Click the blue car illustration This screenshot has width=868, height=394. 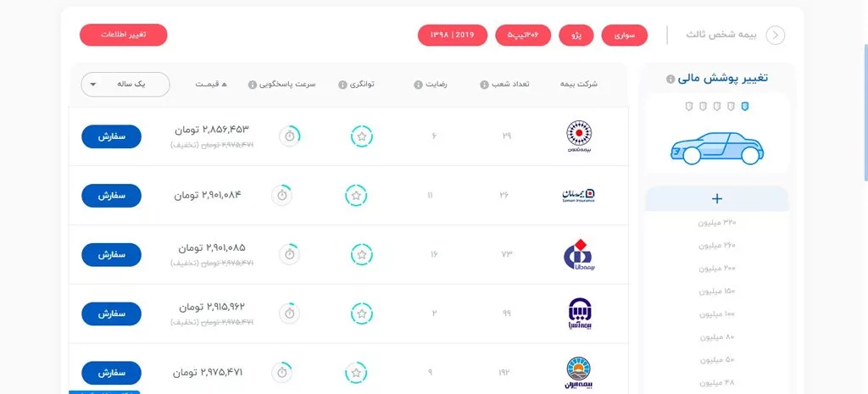(x=716, y=146)
